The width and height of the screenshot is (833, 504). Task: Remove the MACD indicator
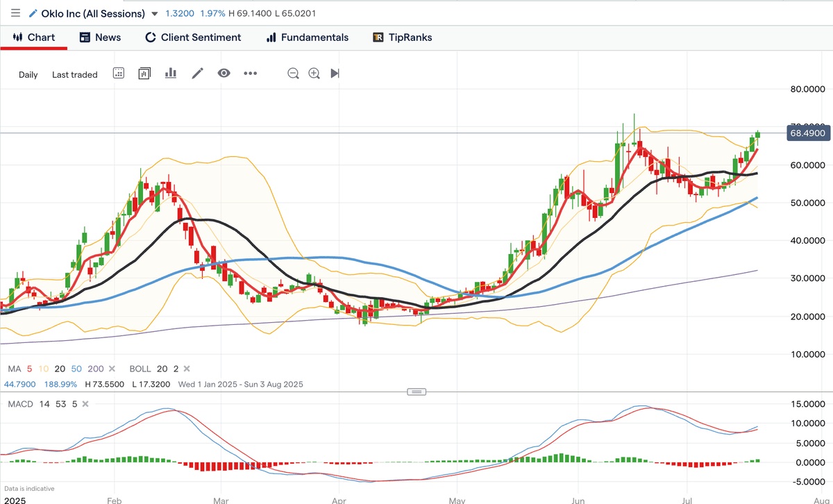85,403
